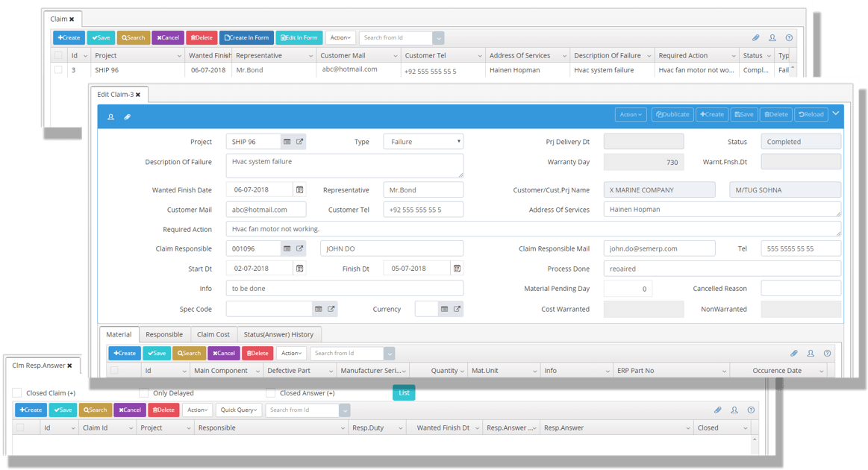
Task: Click the help icon in Claim toolbar
Action: click(789, 38)
